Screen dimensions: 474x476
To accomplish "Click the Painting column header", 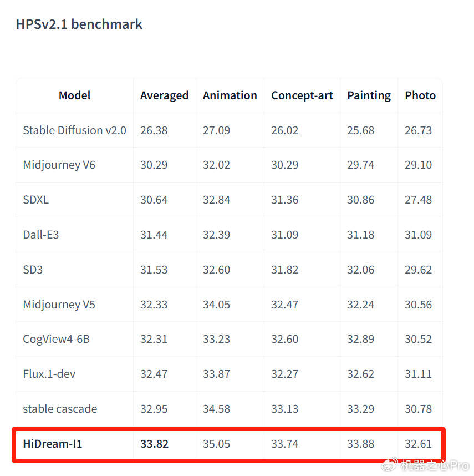I will [x=369, y=95].
